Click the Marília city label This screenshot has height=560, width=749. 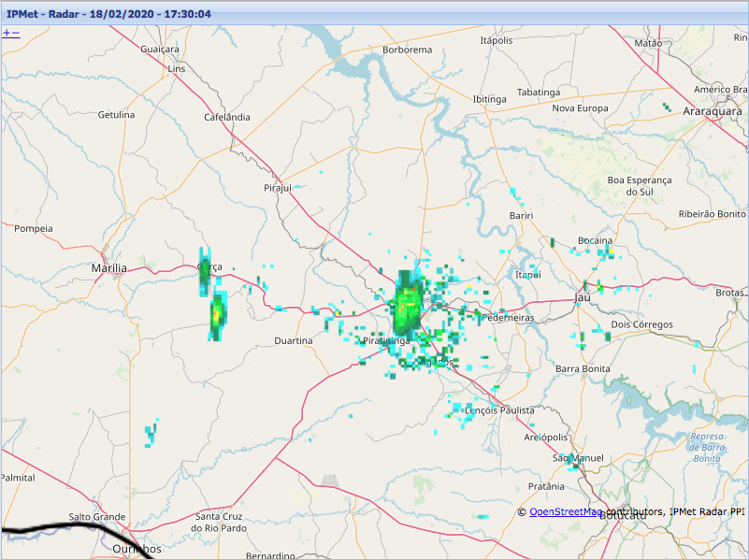tap(108, 268)
